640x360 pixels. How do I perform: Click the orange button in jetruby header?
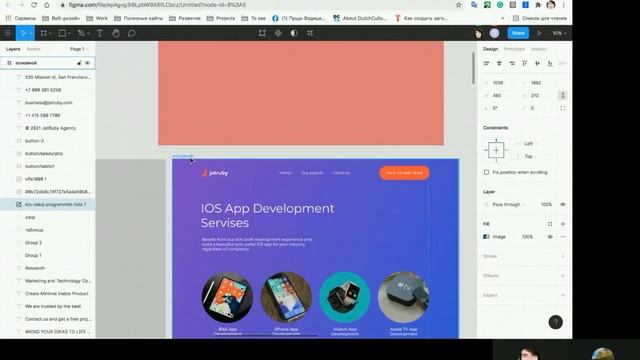[404, 173]
